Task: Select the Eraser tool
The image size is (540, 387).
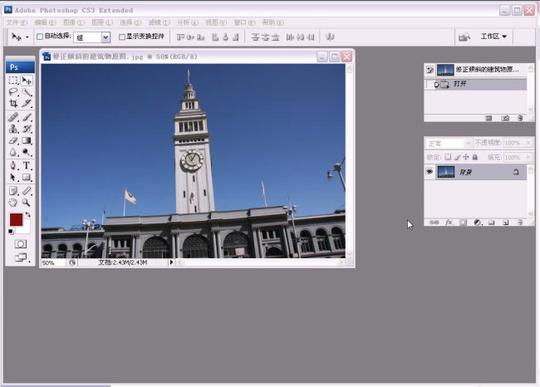Action: (13, 140)
